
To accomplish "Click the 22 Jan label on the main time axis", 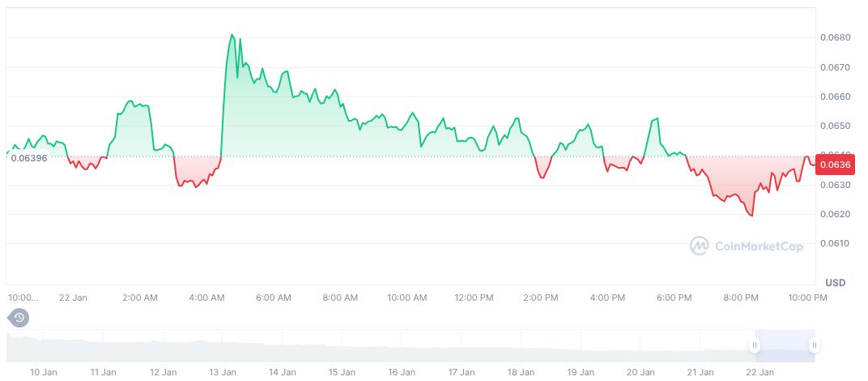I will tap(73, 298).
